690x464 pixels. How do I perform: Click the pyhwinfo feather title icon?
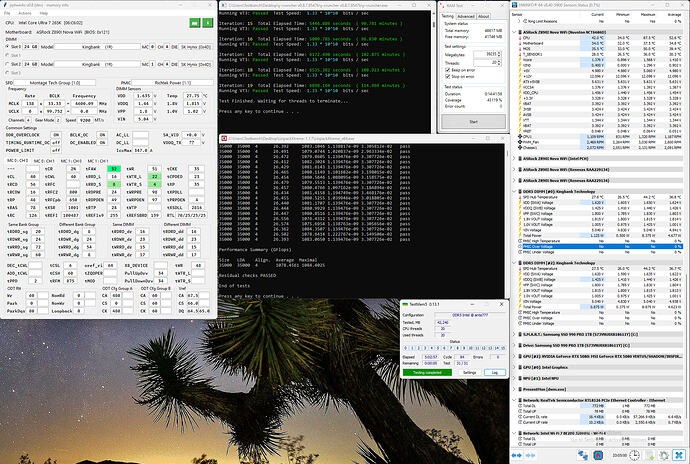tap(4, 5)
